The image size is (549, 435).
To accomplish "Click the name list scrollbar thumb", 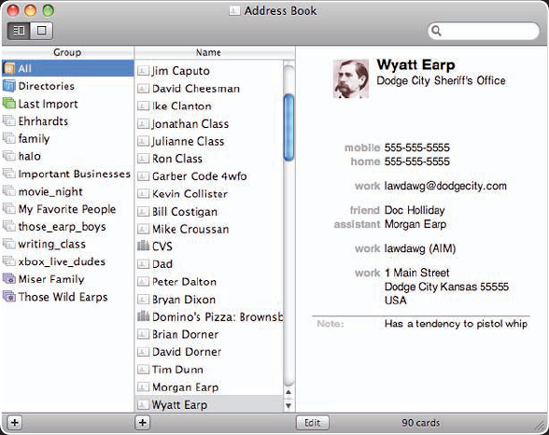I will tap(289, 127).
